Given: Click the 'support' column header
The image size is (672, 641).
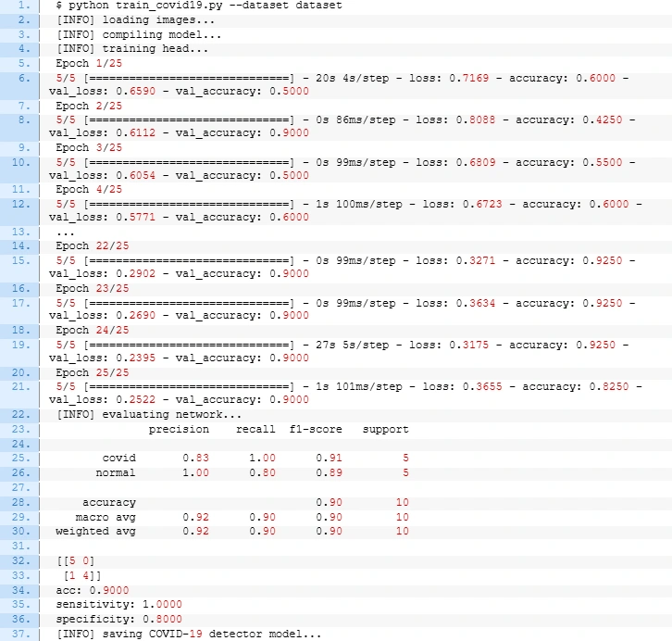Looking at the screenshot, I should pyautogui.click(x=385, y=430).
